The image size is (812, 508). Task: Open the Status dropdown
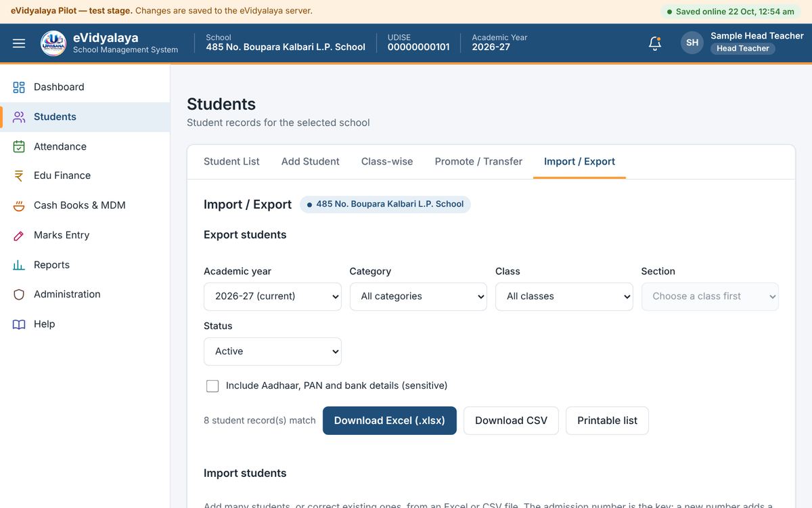pyautogui.click(x=273, y=352)
